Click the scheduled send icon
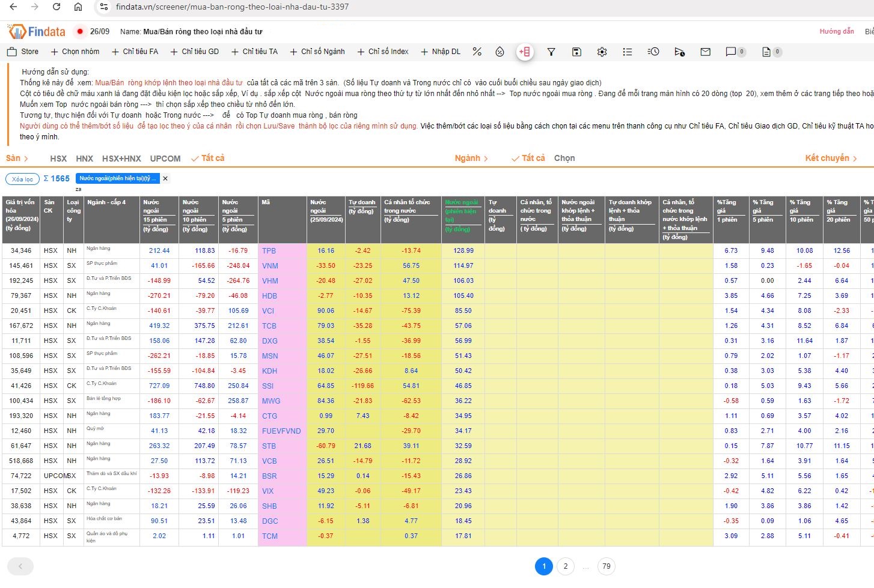The width and height of the screenshot is (874, 588). 679,52
